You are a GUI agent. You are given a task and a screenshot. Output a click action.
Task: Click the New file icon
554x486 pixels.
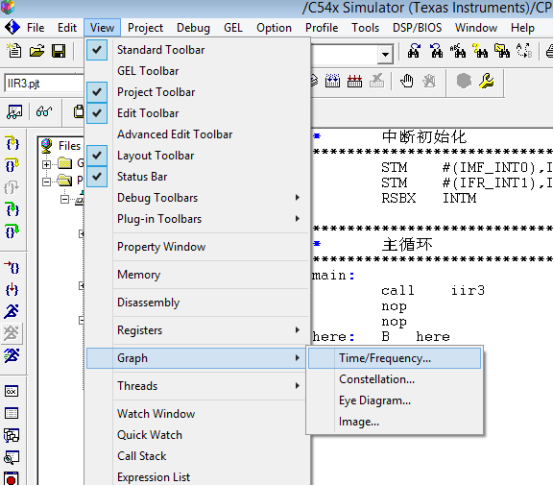[14, 51]
